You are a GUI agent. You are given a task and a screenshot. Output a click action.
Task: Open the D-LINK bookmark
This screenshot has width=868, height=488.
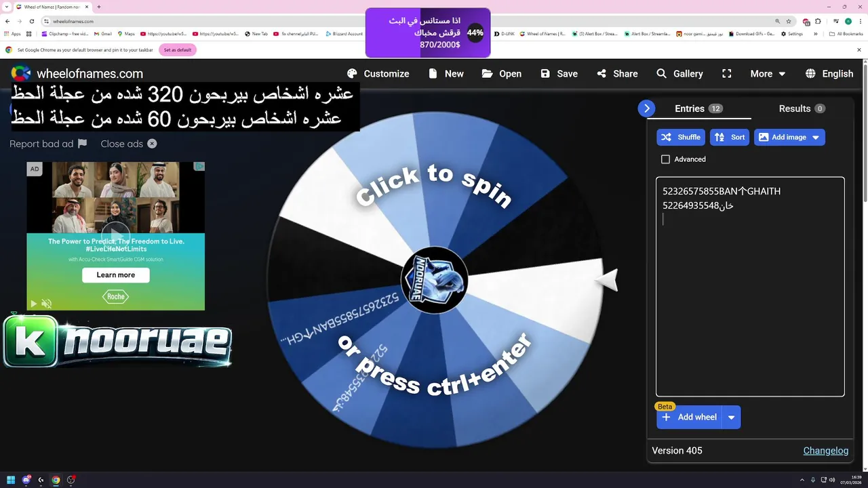[x=505, y=33]
